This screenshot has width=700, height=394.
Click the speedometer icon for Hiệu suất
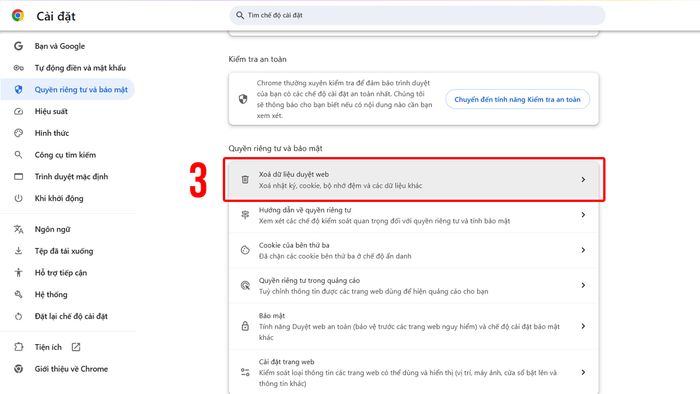[18, 112]
